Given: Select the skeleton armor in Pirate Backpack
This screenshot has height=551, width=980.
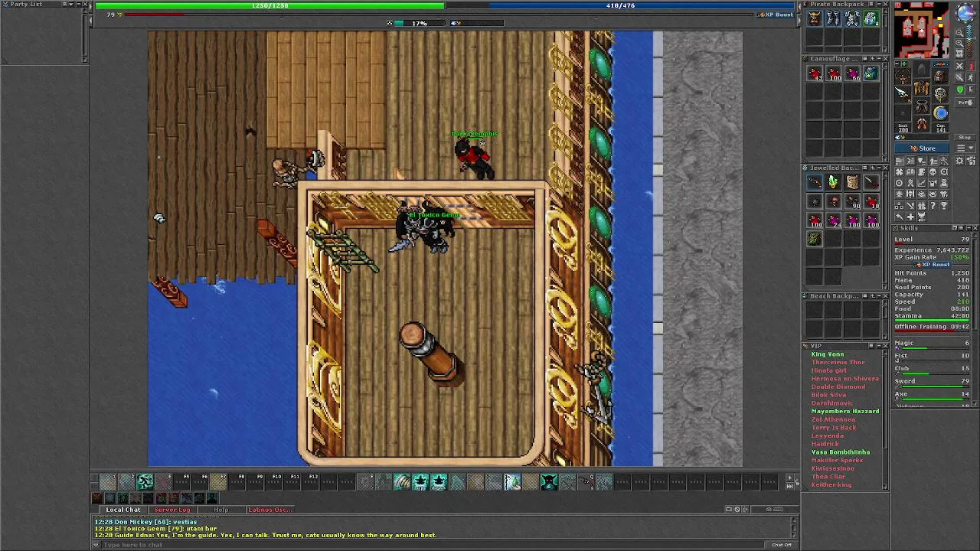Looking at the screenshot, I should 852,18.
